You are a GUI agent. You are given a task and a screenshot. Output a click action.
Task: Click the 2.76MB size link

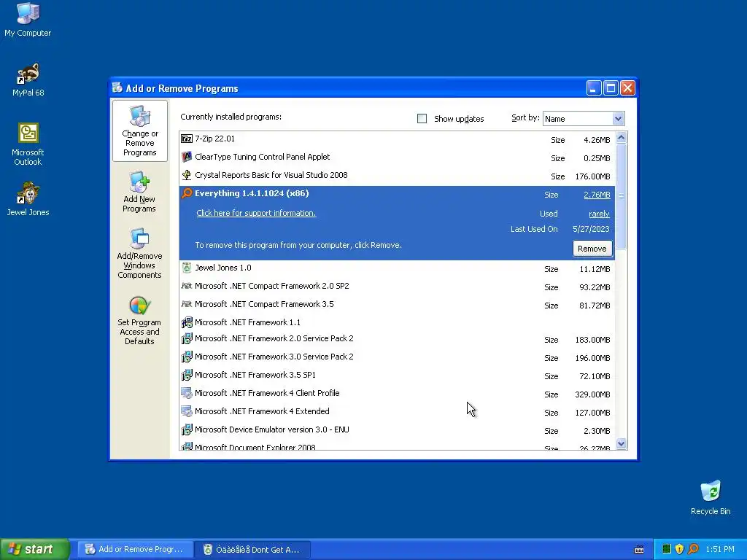point(597,194)
